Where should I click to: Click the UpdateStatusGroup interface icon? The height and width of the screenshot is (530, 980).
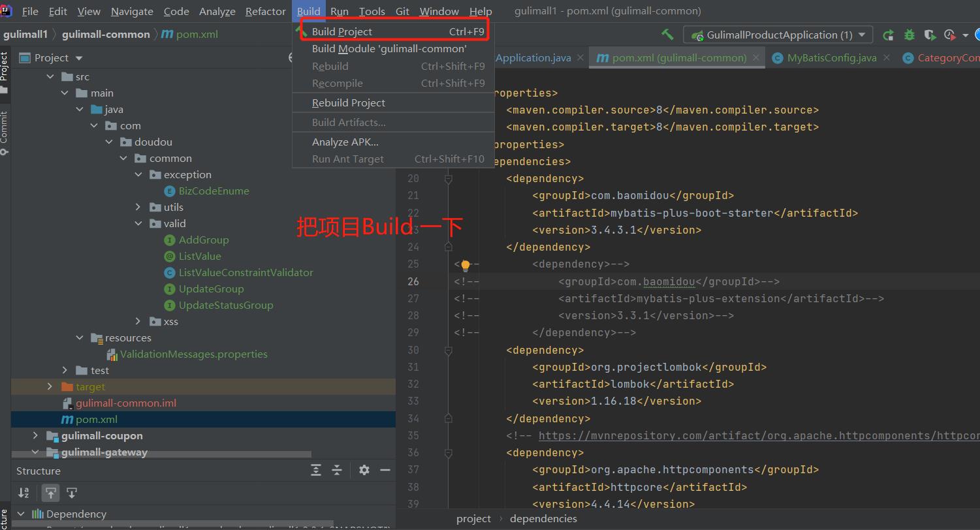tap(170, 305)
